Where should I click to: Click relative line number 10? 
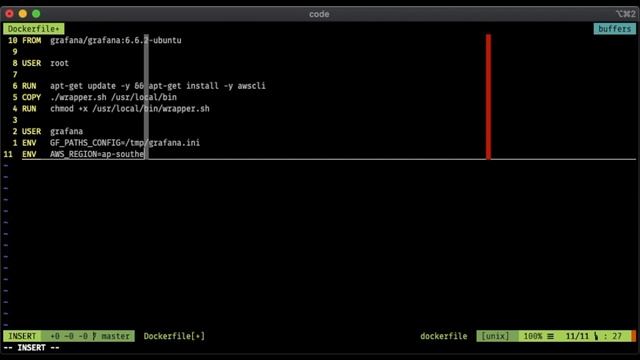(13, 40)
